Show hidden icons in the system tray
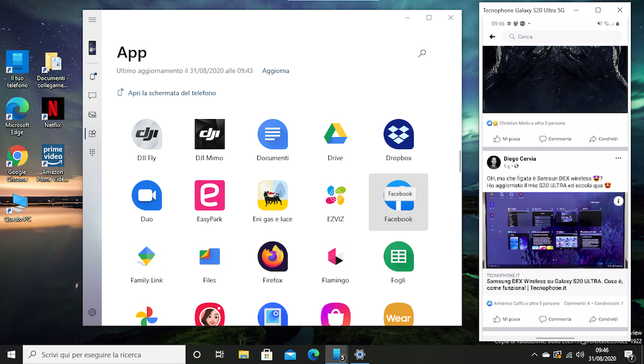The width and height of the screenshot is (644, 364). (x=534, y=355)
